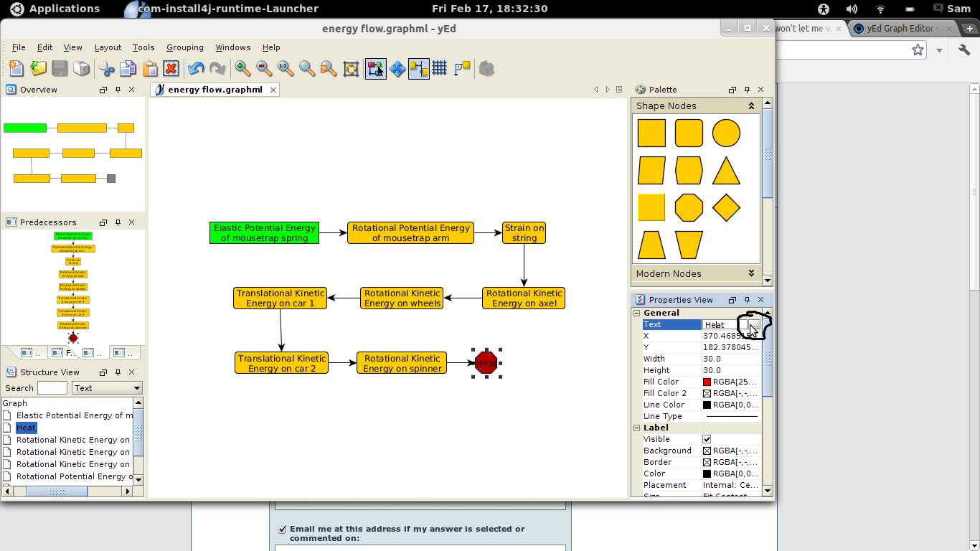Viewport: 980px width, 551px height.
Task: Collapse the General properties section
Action: point(636,313)
